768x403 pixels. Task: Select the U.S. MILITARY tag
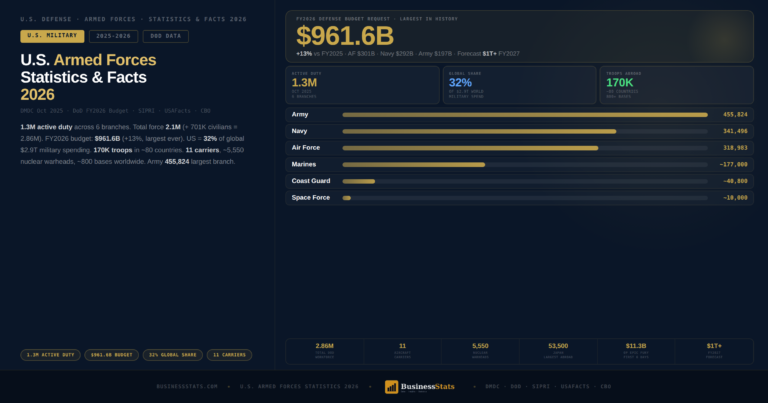(52, 36)
